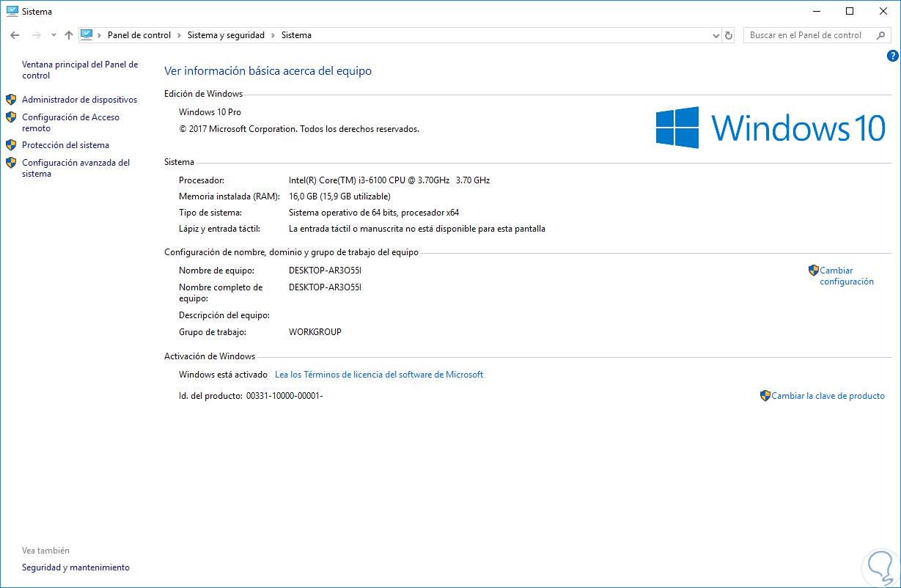Click the shield icon beside Cambiar la clave de producto
The image size is (901, 588).
click(765, 396)
